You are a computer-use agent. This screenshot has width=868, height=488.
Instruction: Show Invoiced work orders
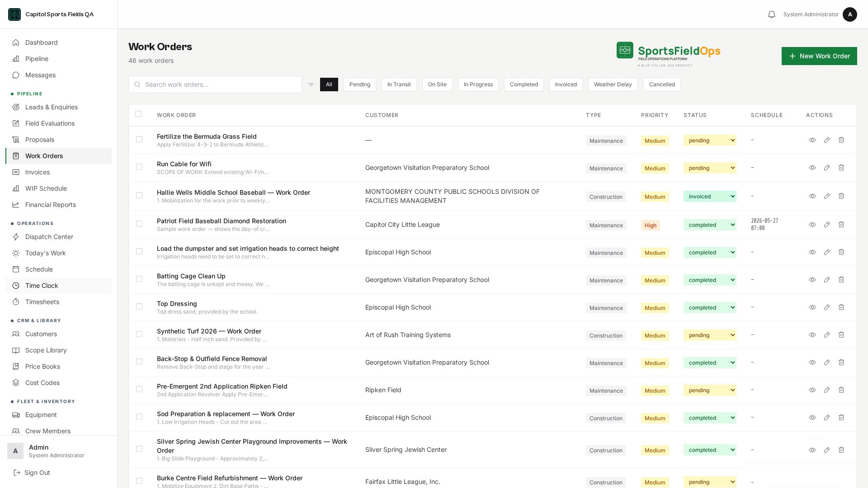(x=566, y=84)
